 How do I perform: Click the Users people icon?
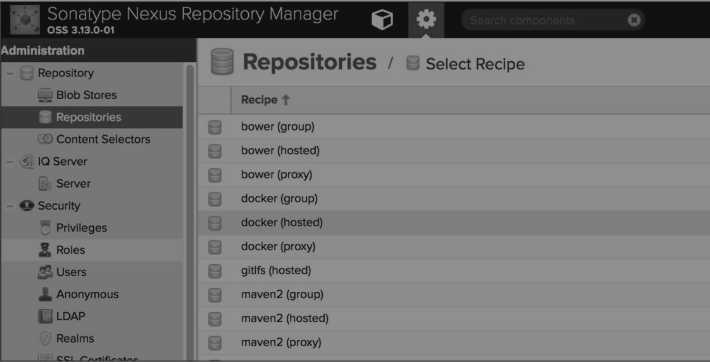(x=45, y=272)
